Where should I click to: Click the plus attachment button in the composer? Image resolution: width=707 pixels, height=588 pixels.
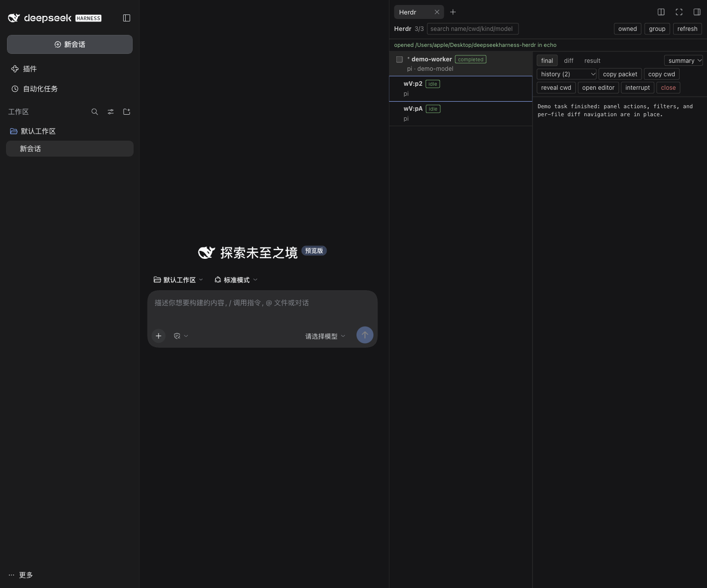pyautogui.click(x=159, y=336)
